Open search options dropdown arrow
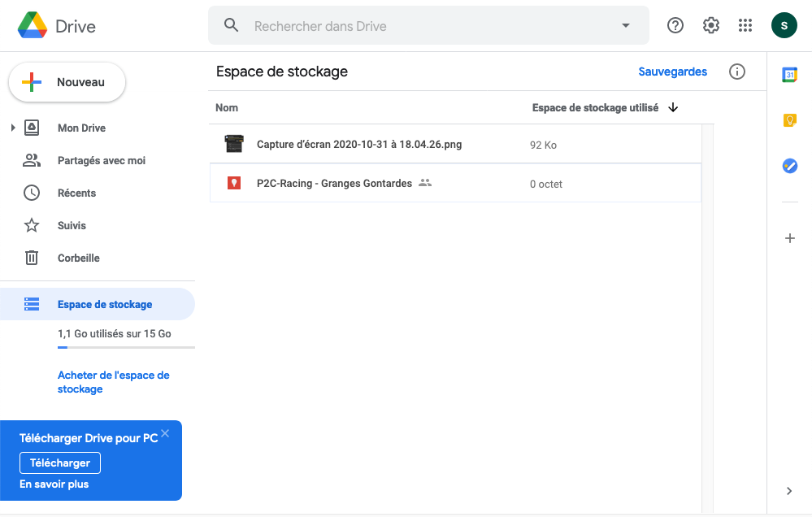The height and width of the screenshot is (517, 812). click(626, 25)
